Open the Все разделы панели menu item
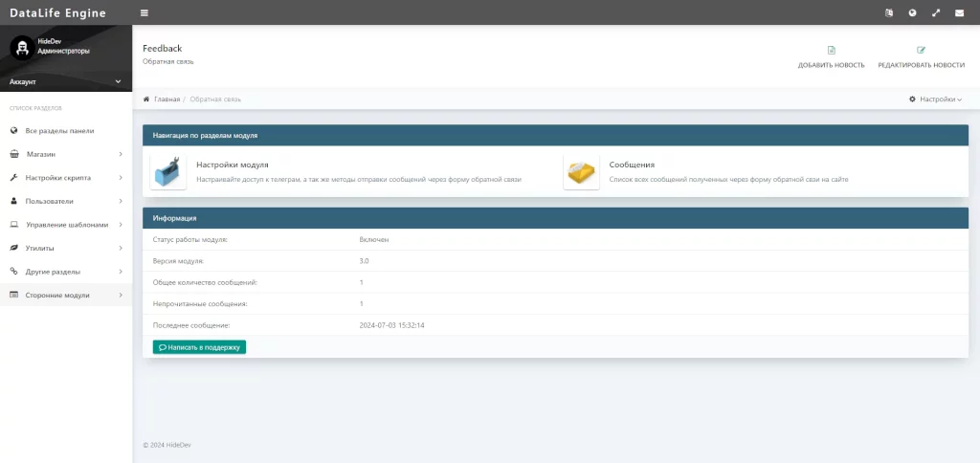This screenshot has height=463, width=980. click(66, 131)
